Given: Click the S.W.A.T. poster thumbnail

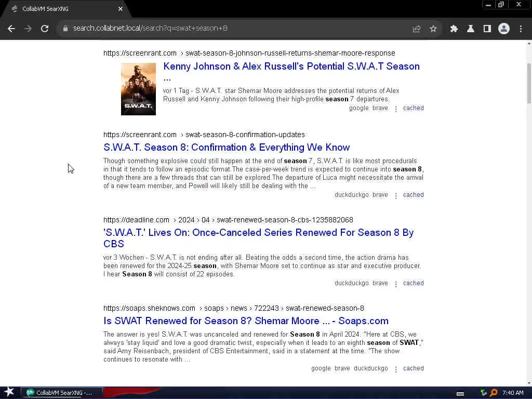Looking at the screenshot, I should (x=138, y=89).
